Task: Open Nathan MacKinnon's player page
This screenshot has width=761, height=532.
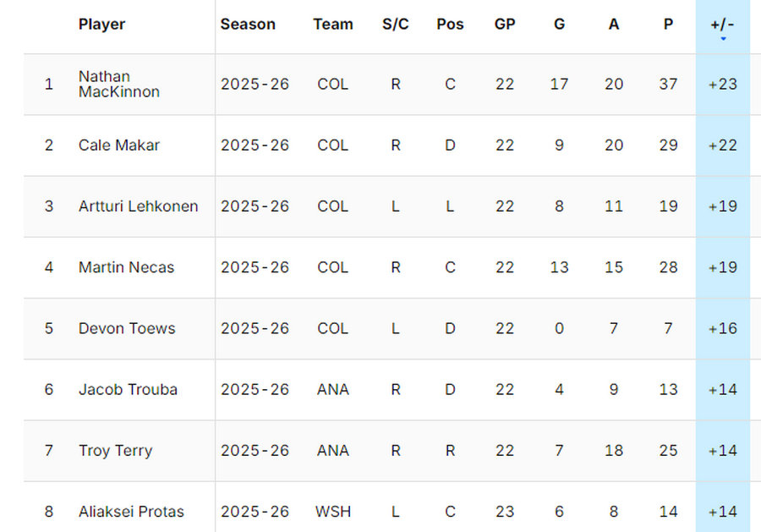Action: pyautogui.click(x=118, y=84)
